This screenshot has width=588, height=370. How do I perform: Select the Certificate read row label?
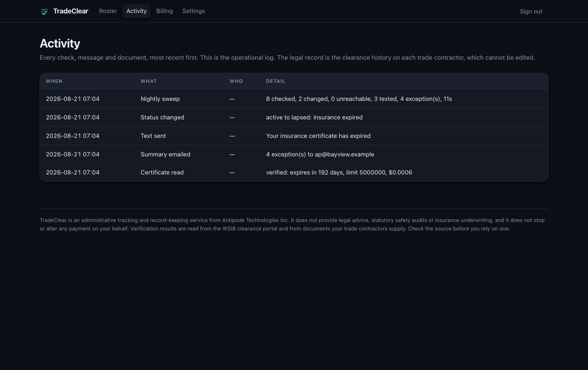pyautogui.click(x=162, y=172)
